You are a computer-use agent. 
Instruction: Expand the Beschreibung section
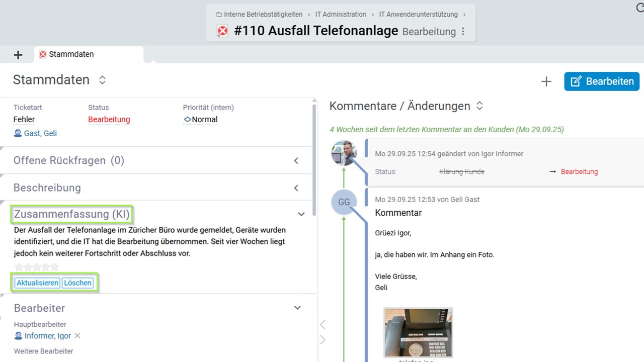[296, 188]
